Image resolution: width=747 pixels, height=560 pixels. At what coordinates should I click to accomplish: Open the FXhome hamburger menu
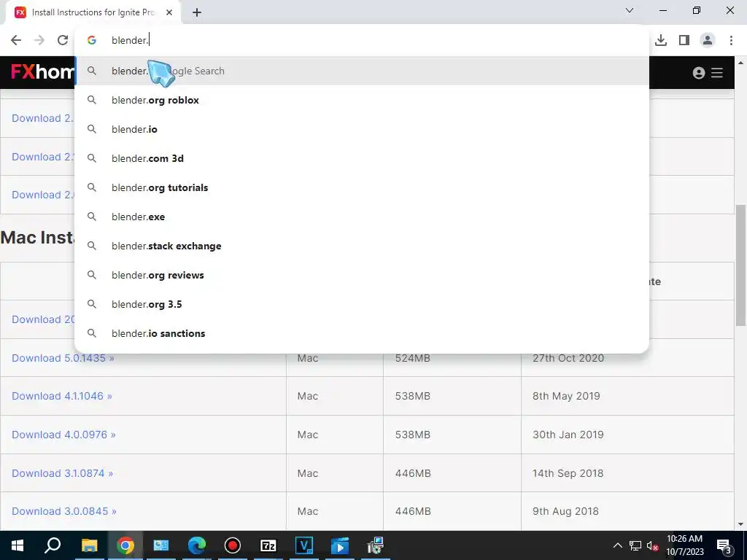717,72
